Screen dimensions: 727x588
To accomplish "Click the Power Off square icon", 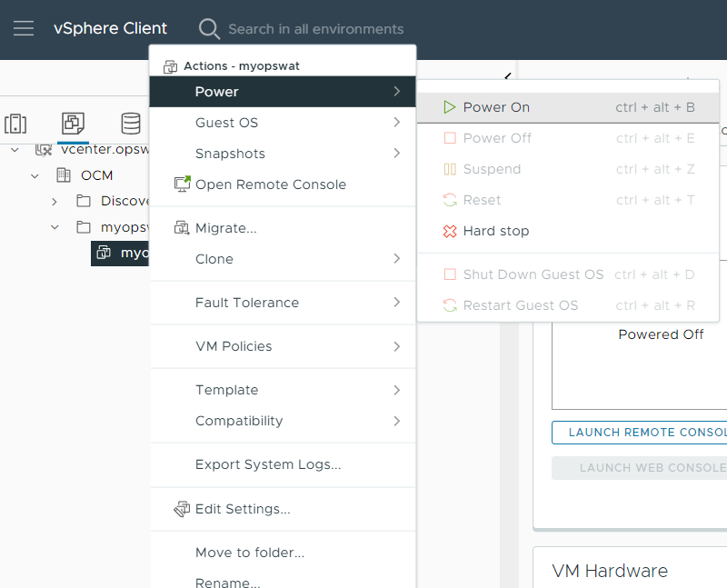I will click(x=450, y=138).
